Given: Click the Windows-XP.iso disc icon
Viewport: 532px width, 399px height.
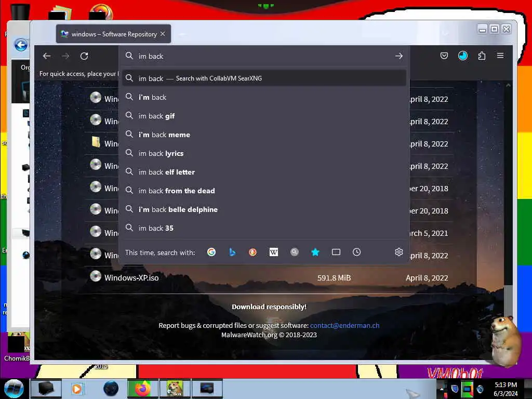Looking at the screenshot, I should pos(96,276).
